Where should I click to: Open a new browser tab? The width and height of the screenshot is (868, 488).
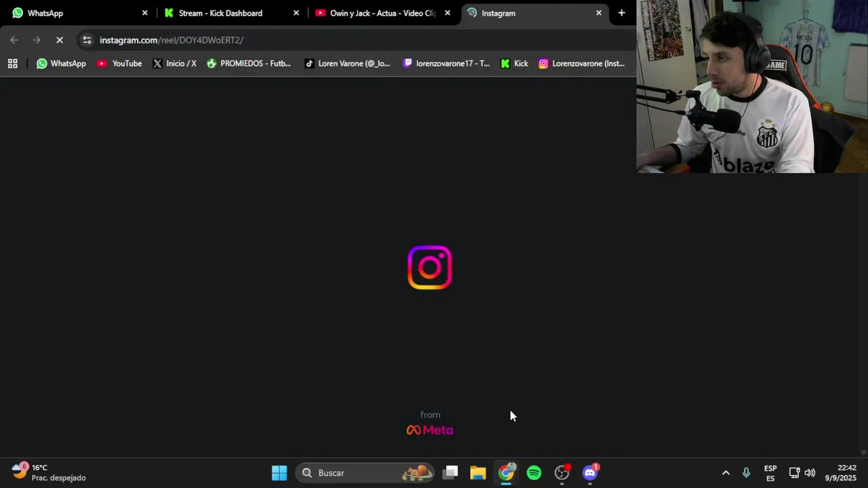(621, 13)
